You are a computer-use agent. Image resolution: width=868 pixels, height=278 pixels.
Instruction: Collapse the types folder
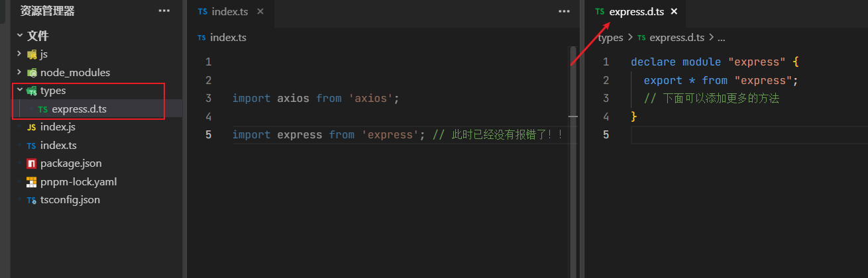pos(20,91)
